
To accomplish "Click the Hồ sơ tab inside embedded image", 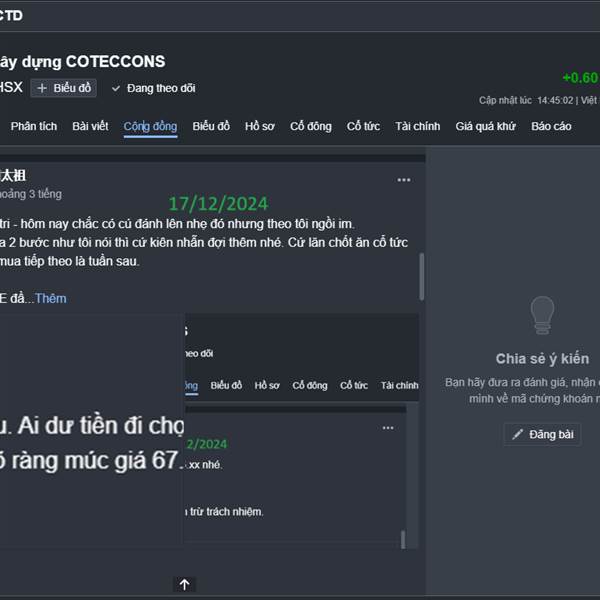I will click(x=267, y=385).
